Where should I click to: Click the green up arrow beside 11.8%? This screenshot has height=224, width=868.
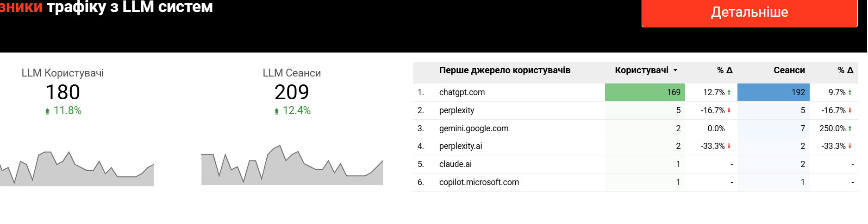point(47,111)
